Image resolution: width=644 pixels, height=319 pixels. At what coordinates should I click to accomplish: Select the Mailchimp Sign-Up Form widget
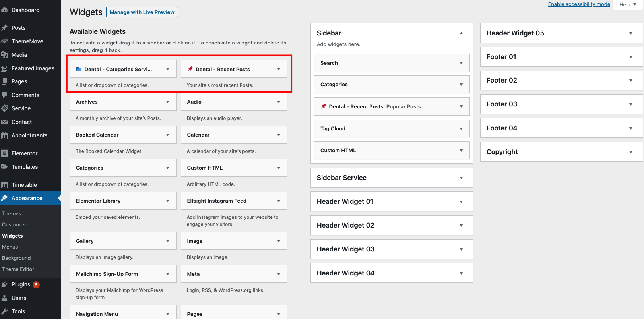click(x=123, y=274)
